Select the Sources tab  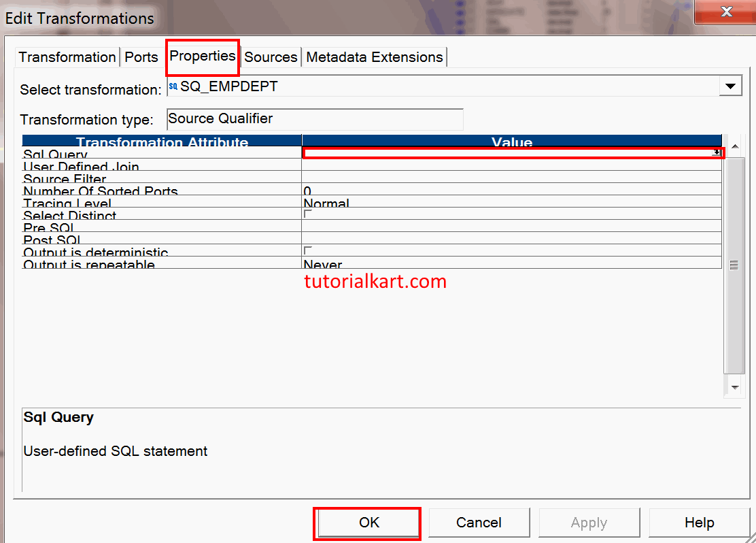pyautogui.click(x=270, y=57)
